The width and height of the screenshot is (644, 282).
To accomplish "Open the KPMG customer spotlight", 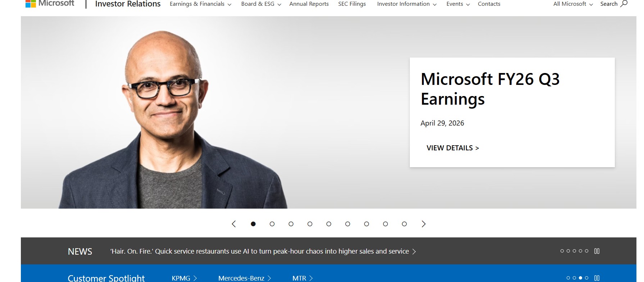I will [185, 278].
